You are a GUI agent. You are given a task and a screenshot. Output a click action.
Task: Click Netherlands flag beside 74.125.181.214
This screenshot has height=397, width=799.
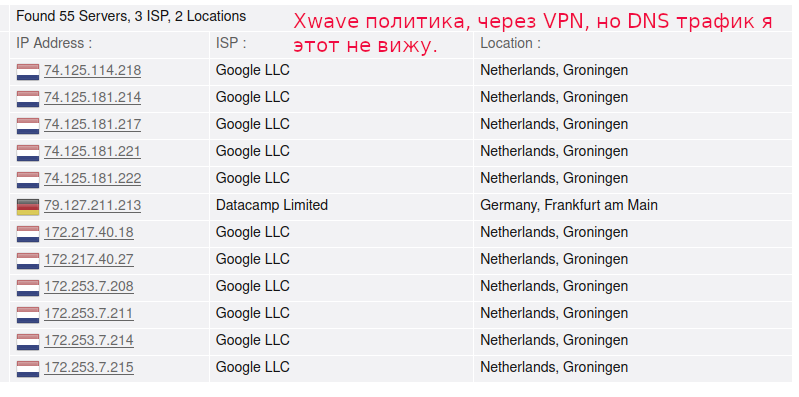pyautogui.click(x=28, y=99)
